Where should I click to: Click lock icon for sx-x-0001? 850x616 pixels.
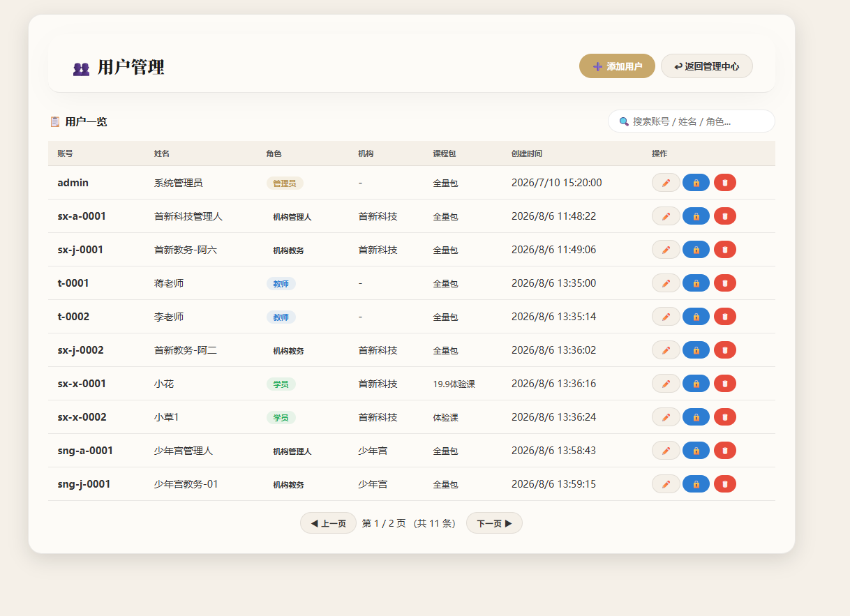pyautogui.click(x=696, y=384)
